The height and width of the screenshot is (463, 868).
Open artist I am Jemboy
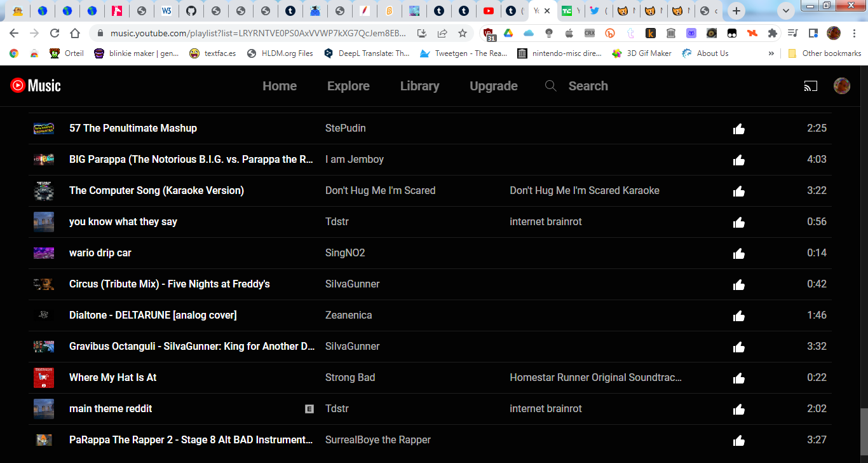(355, 159)
